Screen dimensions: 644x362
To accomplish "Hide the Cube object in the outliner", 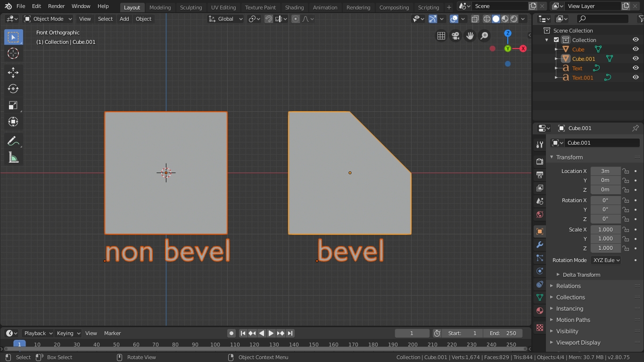I will pos(635,49).
